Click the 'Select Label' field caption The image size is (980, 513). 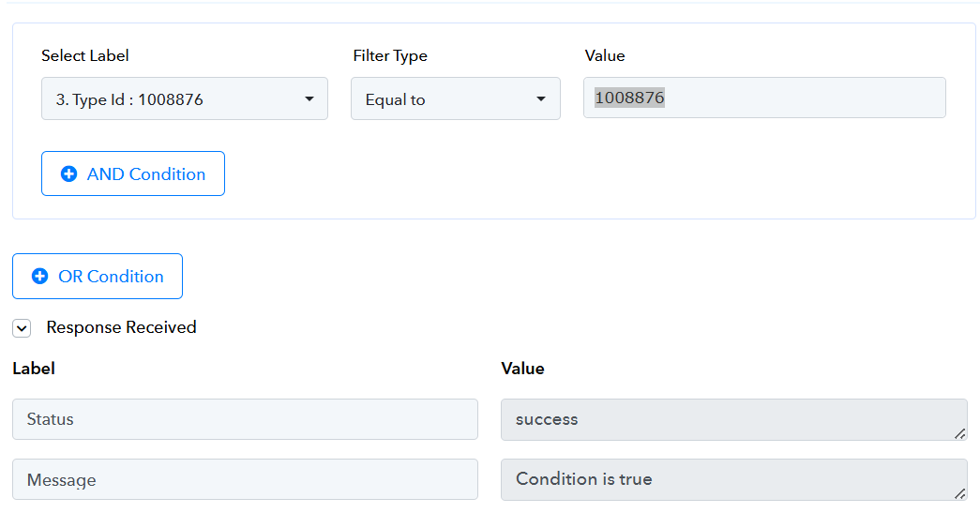pyautogui.click(x=85, y=56)
